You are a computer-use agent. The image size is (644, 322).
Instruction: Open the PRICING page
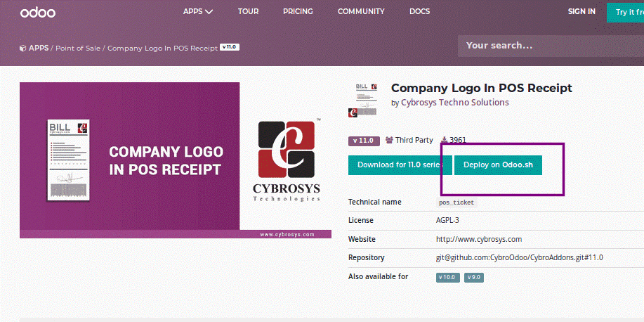(298, 11)
